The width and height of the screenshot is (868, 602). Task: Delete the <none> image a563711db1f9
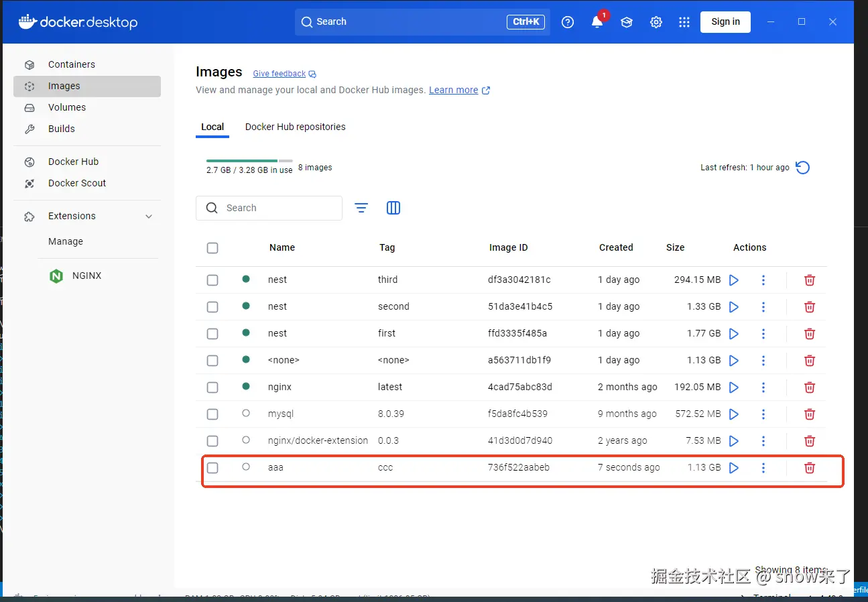[810, 361]
